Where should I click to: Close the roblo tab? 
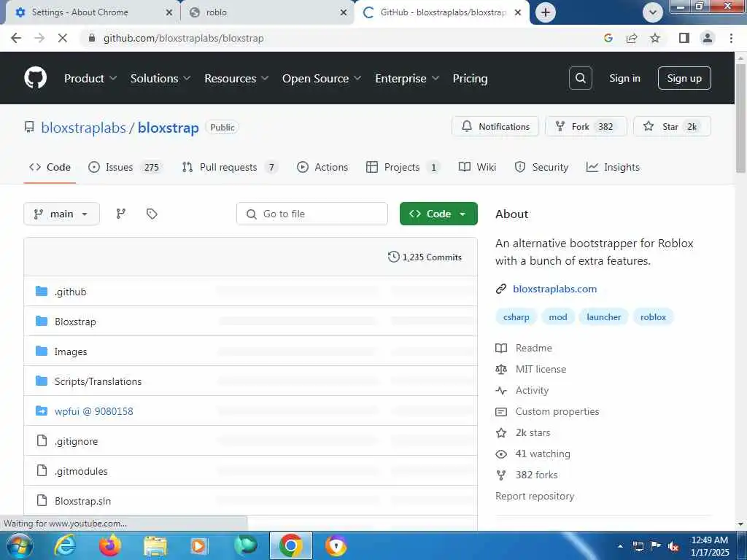[x=344, y=12]
